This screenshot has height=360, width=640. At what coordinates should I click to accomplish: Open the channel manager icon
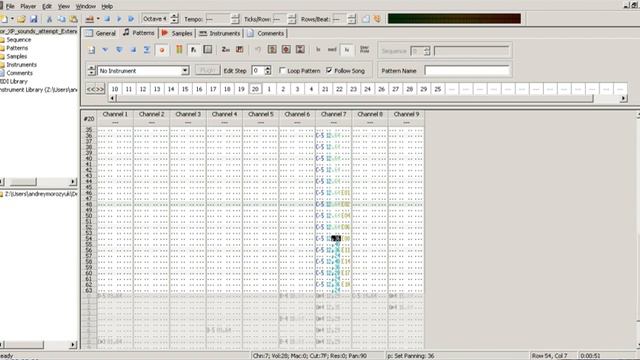pos(208,50)
